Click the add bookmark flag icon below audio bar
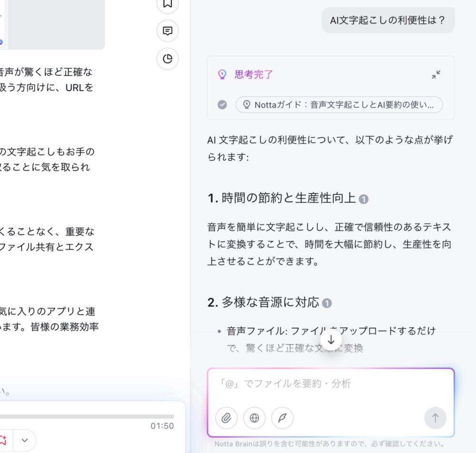476x453 pixels. click(3, 440)
